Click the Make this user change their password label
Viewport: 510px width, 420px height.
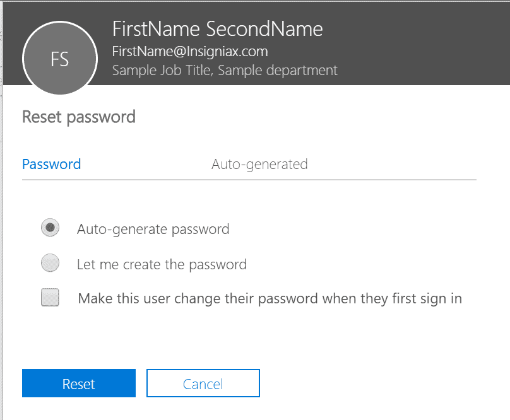pos(270,299)
